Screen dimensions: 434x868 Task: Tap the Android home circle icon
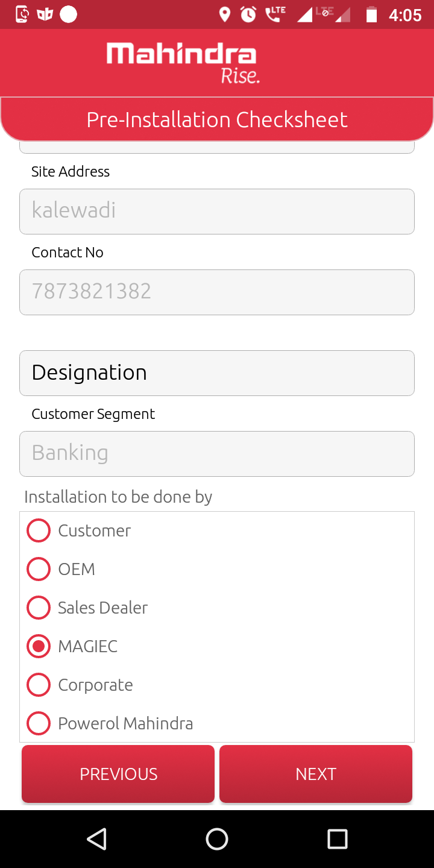click(x=217, y=838)
